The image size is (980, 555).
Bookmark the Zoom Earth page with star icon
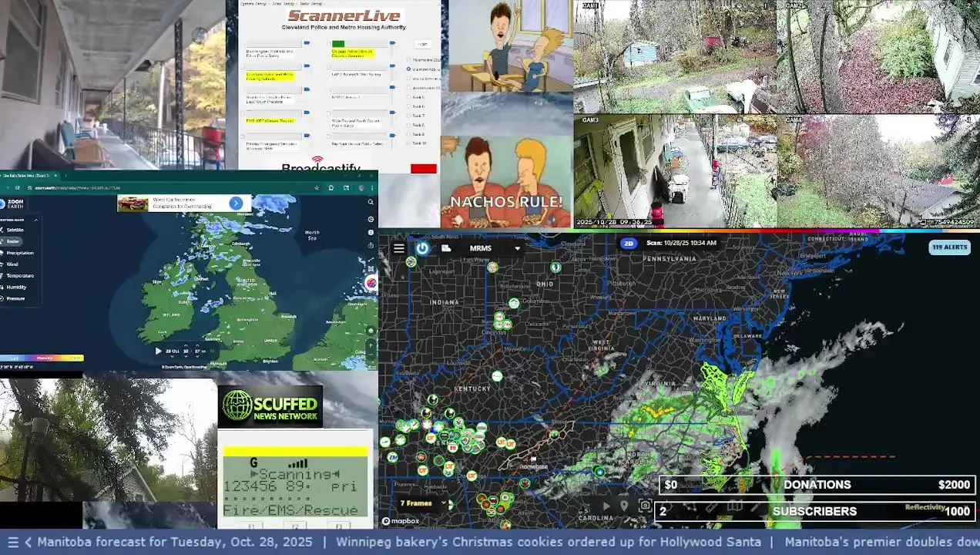tap(317, 188)
